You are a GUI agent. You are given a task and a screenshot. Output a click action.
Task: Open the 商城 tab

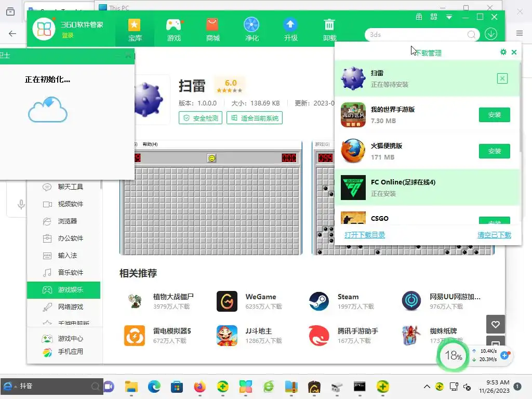click(212, 30)
